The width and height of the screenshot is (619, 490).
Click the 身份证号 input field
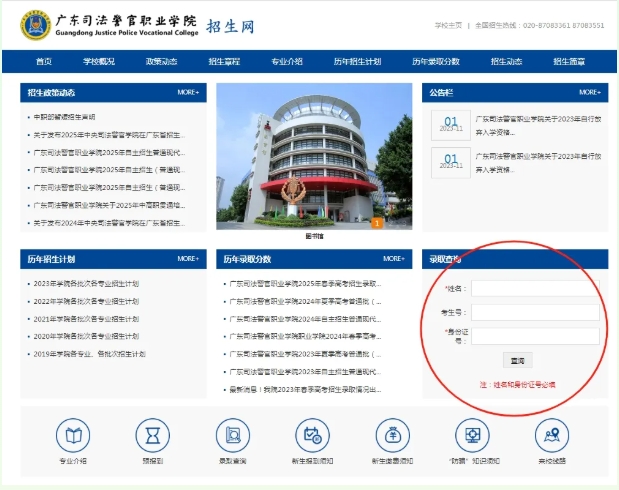click(535, 335)
